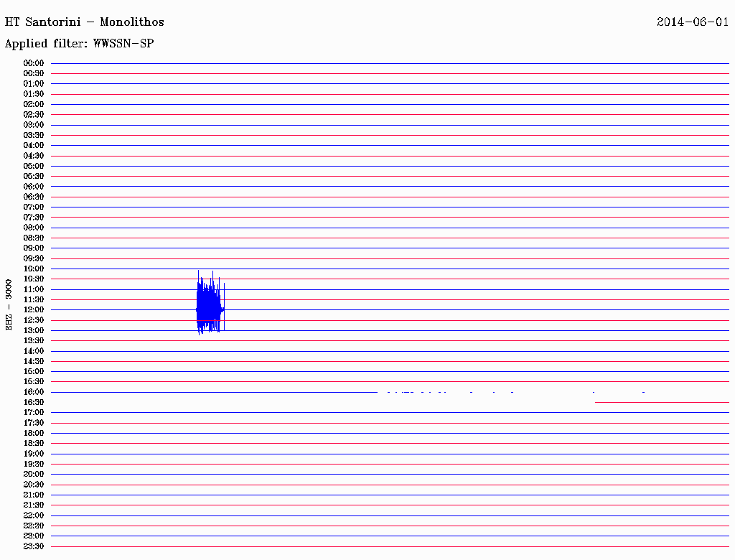The height and width of the screenshot is (560, 735).
Task: Select the 17:30 time label
Action: (34, 423)
